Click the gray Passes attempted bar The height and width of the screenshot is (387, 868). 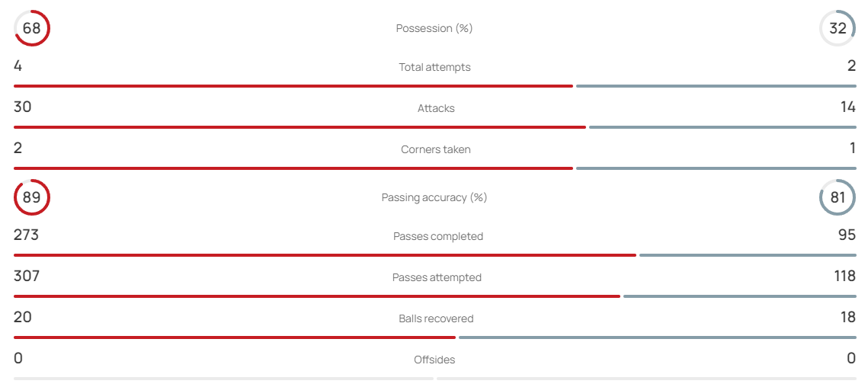pyautogui.click(x=739, y=296)
